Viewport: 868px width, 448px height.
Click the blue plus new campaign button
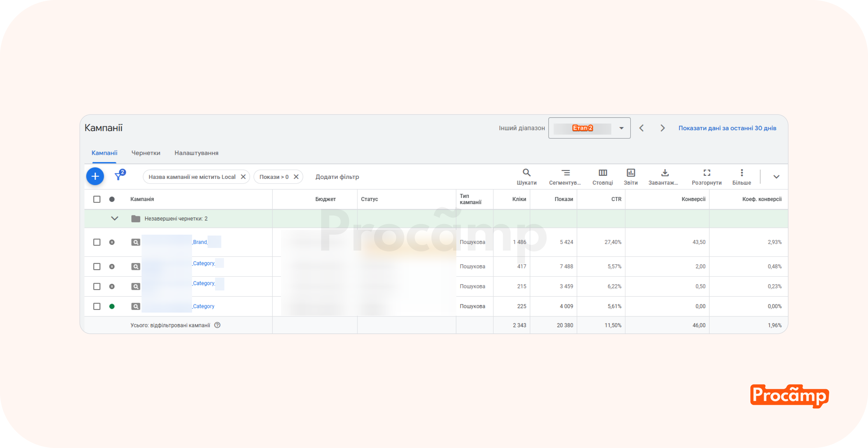95,176
